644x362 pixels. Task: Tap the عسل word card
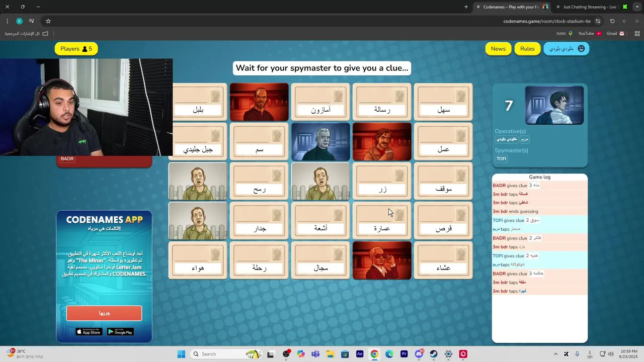443,142
